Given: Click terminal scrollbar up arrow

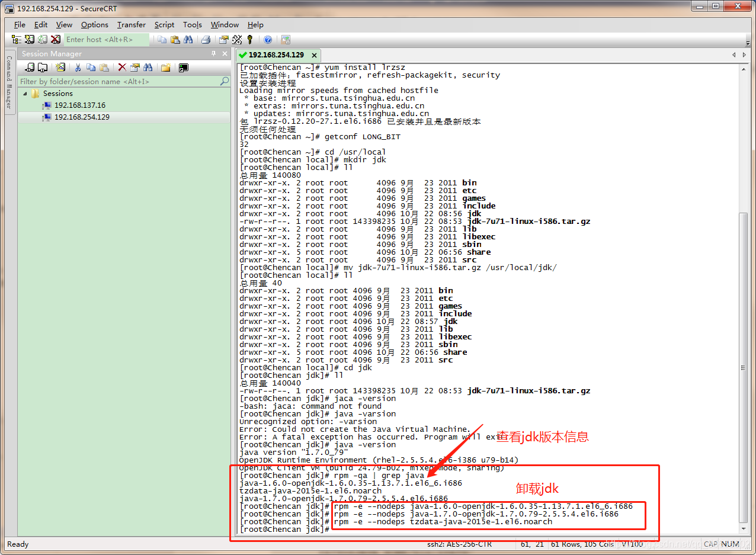Looking at the screenshot, I should [x=744, y=69].
